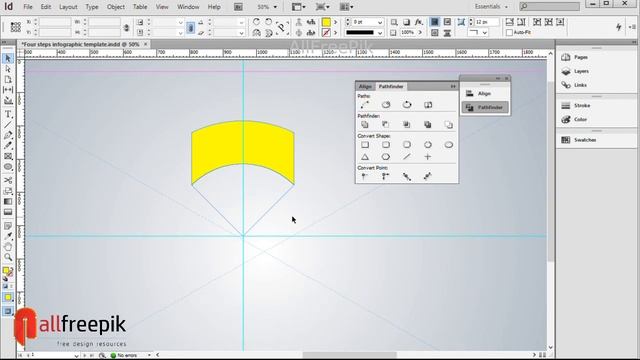Select the Ellipse tool

click(8, 167)
